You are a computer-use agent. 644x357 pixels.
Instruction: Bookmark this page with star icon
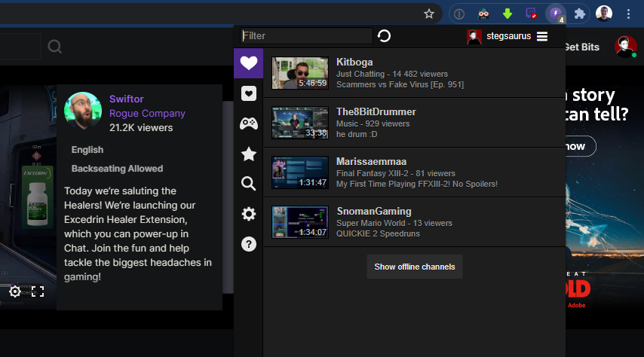pos(429,14)
